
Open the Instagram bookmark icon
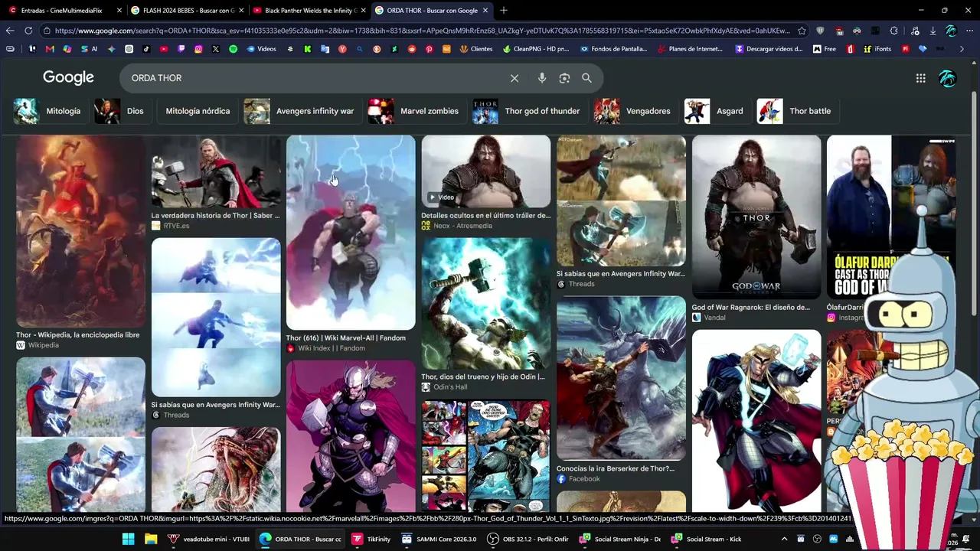click(x=198, y=49)
